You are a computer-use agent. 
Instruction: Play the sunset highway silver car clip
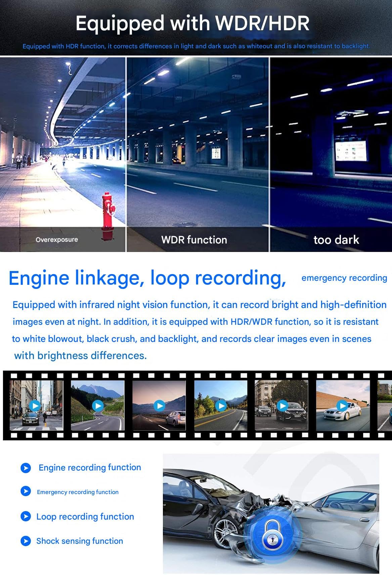pos(159,406)
